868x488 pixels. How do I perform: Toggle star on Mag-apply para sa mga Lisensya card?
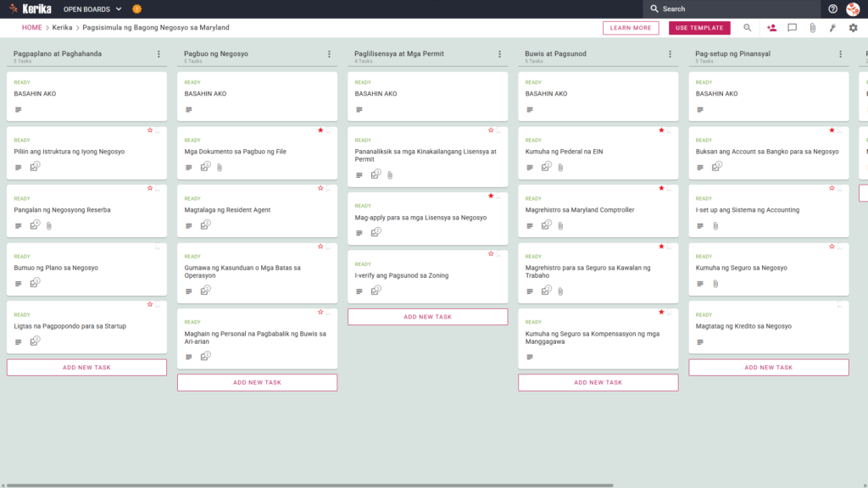click(x=491, y=196)
